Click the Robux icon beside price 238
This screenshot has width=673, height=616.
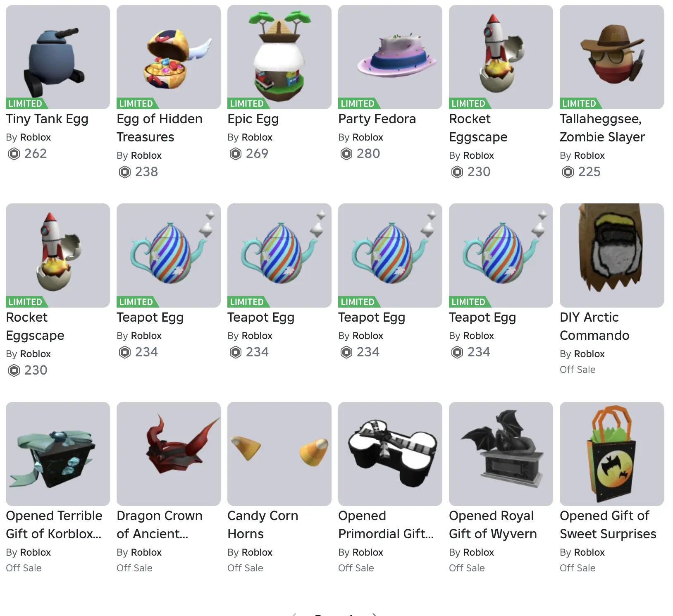[x=125, y=172]
